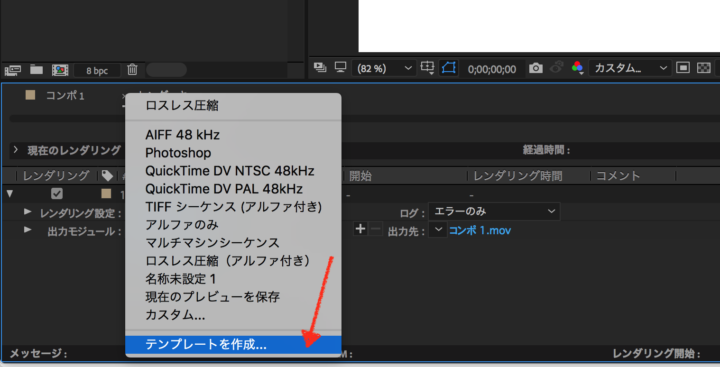
Task: Collapse the render queue item triangle
Action: pyautogui.click(x=10, y=194)
